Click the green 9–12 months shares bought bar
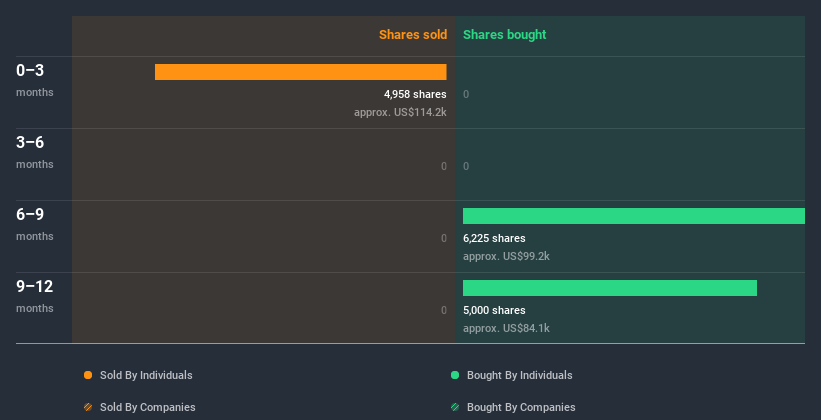This screenshot has height=420, width=821. [x=610, y=288]
